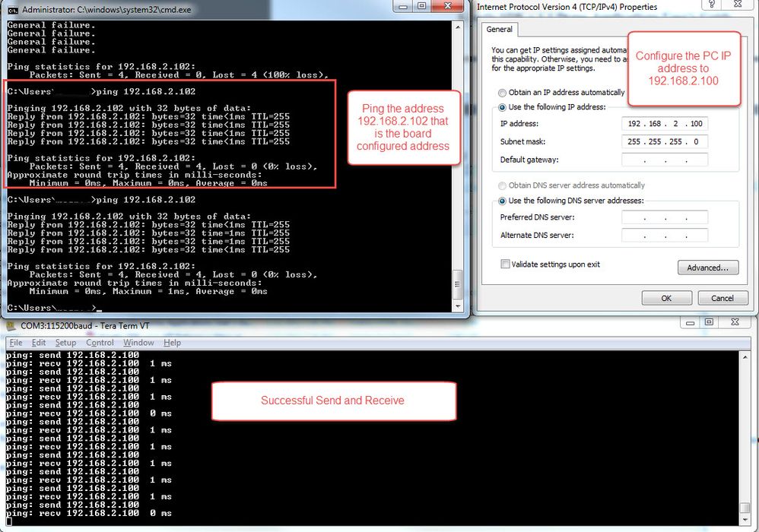Click the Advanced... button
This screenshot has width=759, height=532.
tap(708, 268)
